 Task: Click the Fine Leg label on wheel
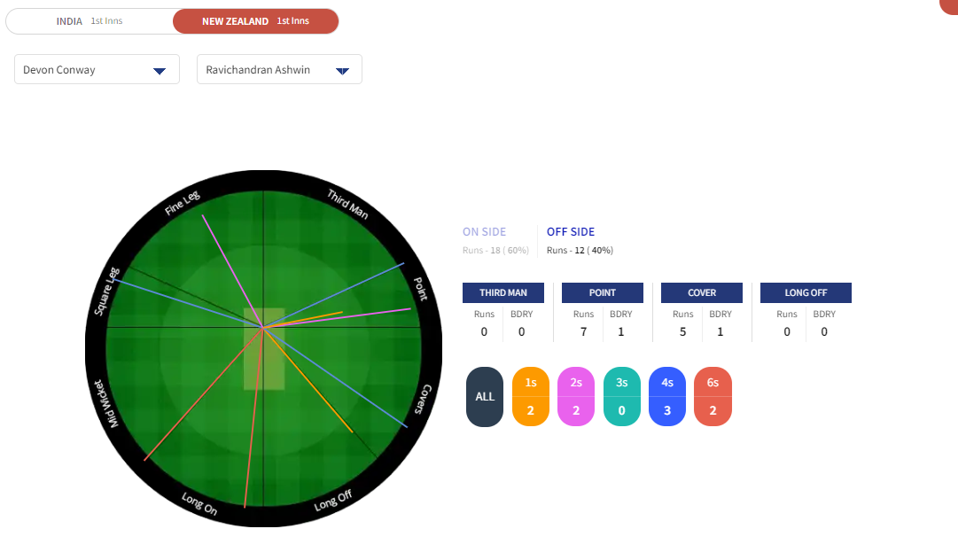point(183,205)
